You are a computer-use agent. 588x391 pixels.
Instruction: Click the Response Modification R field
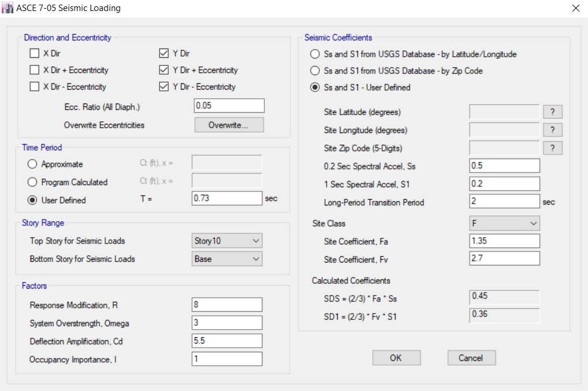pyautogui.click(x=227, y=305)
